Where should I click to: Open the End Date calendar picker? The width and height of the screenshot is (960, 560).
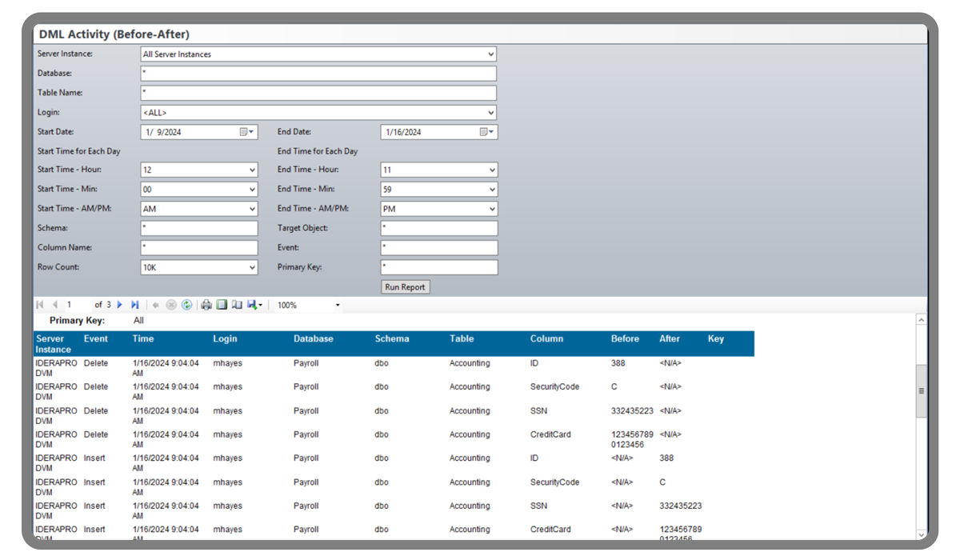pyautogui.click(x=486, y=132)
